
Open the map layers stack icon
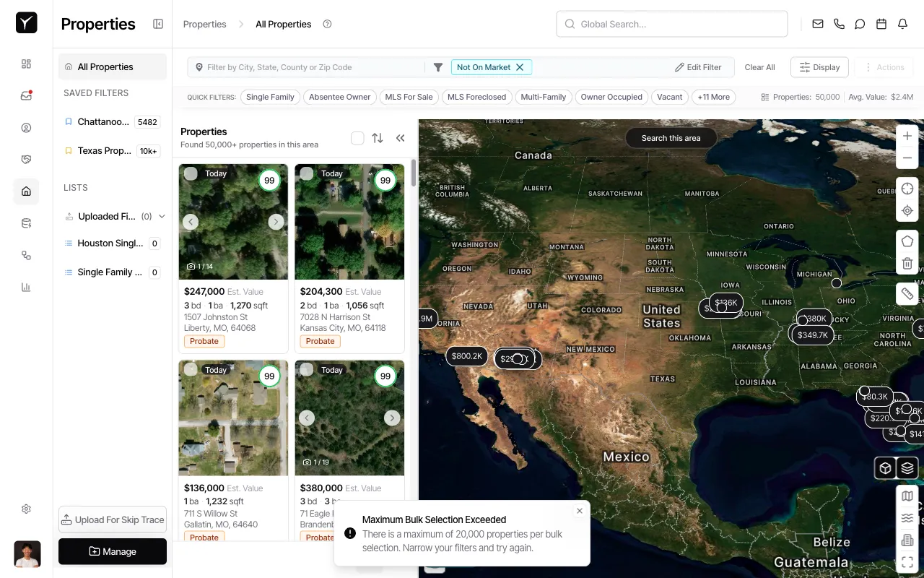click(907, 468)
